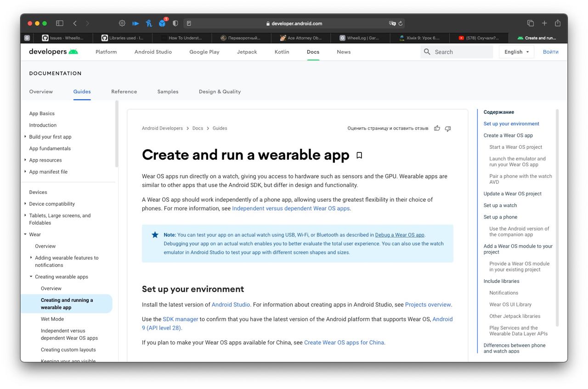Viewport: 588px width, 389px height.
Task: Switch to the Libraries used browser tab
Action: 123,38
